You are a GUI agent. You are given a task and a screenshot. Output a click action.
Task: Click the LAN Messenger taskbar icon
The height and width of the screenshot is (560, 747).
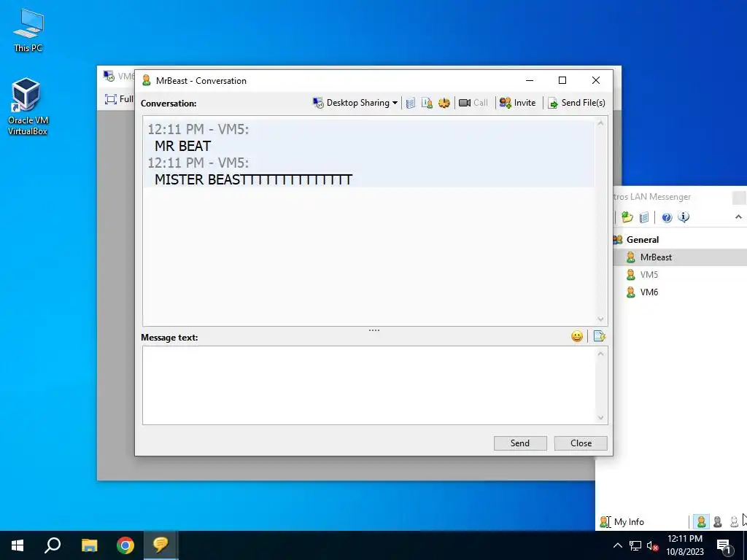click(x=161, y=545)
